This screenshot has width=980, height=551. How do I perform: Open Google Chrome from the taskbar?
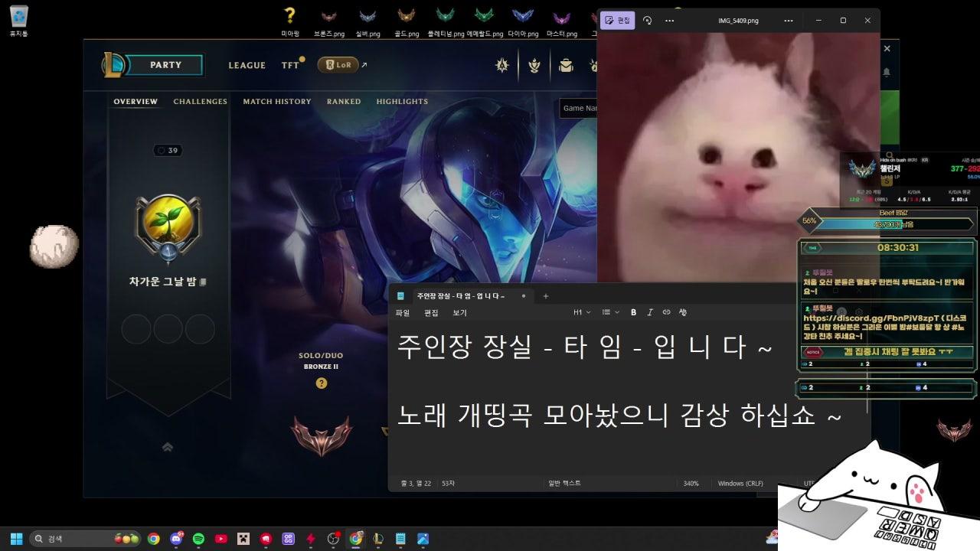point(153,539)
